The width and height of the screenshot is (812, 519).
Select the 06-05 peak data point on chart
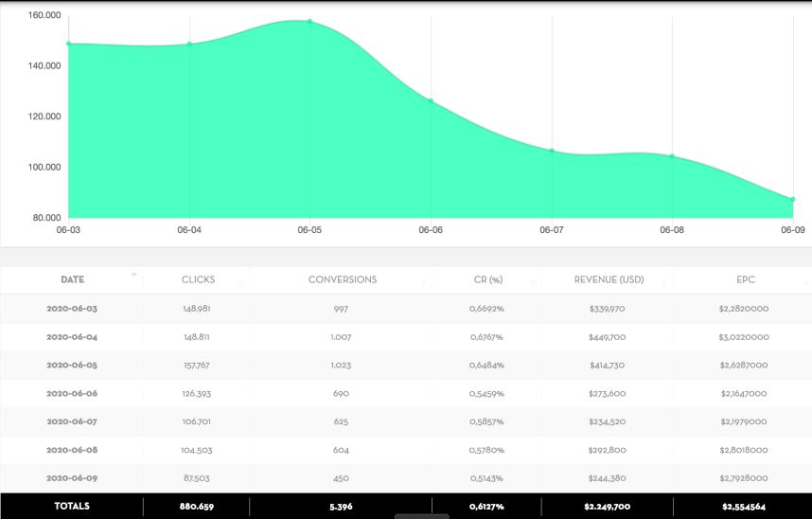[x=309, y=21]
